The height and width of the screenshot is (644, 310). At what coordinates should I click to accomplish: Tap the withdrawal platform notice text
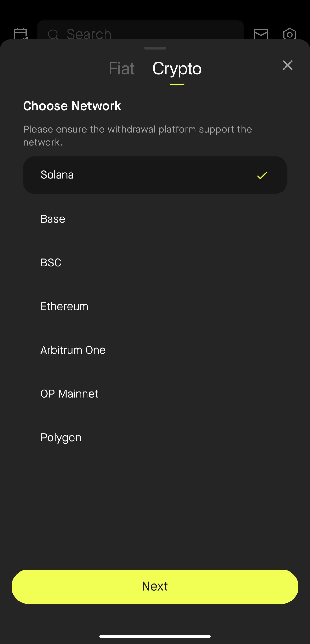coord(137,136)
